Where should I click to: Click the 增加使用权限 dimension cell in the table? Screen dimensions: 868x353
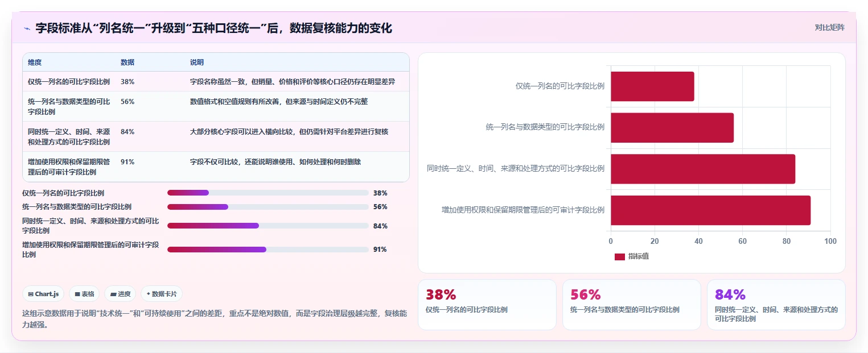tap(69, 167)
